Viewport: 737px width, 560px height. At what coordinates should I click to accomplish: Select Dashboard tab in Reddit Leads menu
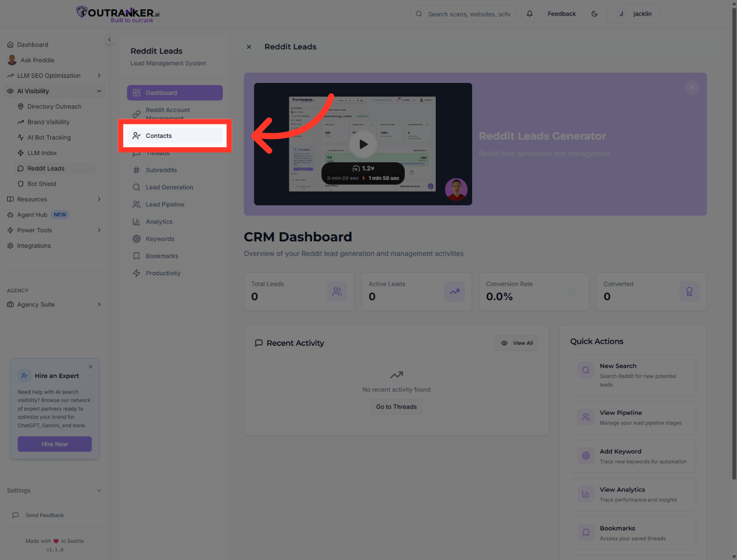point(175,93)
